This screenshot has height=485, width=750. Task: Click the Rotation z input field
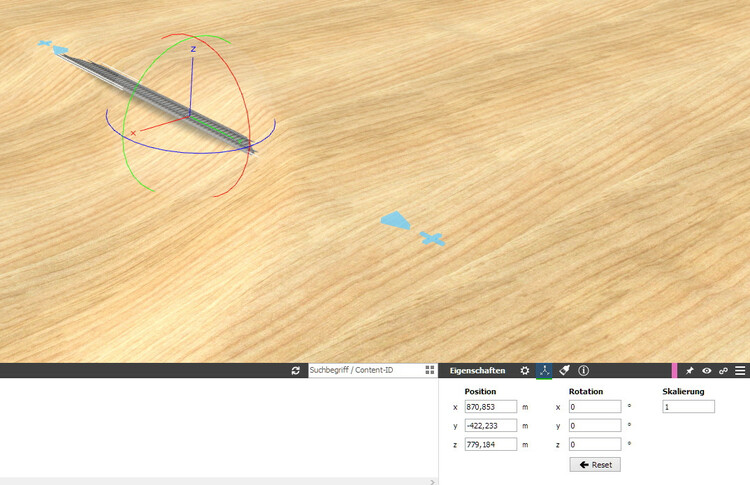(x=595, y=444)
